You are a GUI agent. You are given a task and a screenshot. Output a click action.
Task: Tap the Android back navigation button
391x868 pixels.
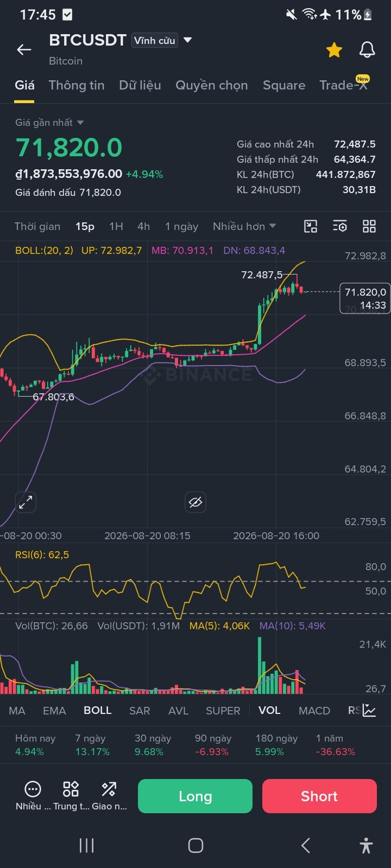point(305,845)
